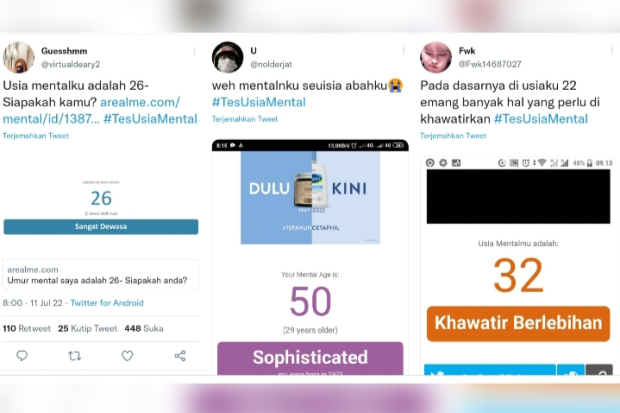Open the three-dot menu on Fwk's tweet
Screen dimensions: 620x413
pos(612,51)
